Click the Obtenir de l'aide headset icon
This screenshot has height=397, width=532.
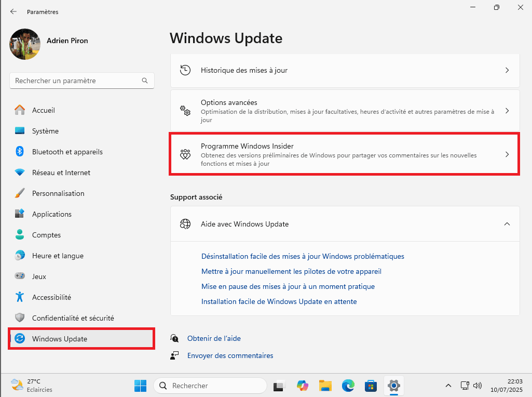pyautogui.click(x=174, y=338)
